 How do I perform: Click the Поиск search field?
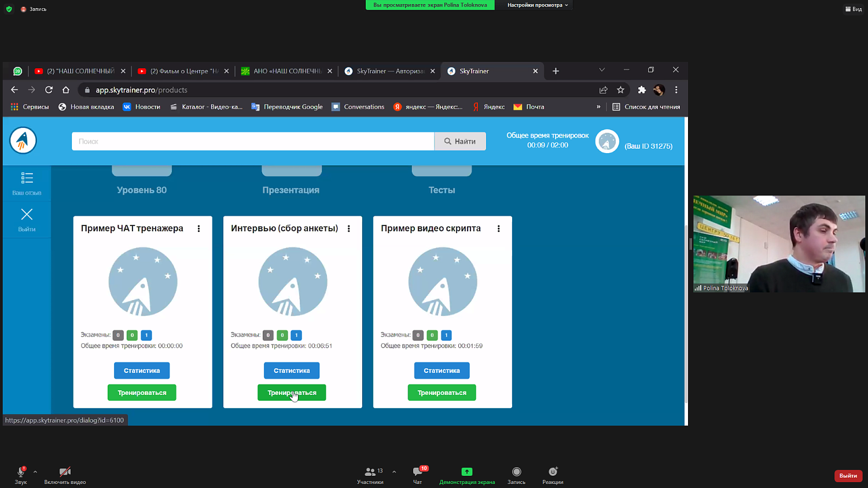[253, 141]
